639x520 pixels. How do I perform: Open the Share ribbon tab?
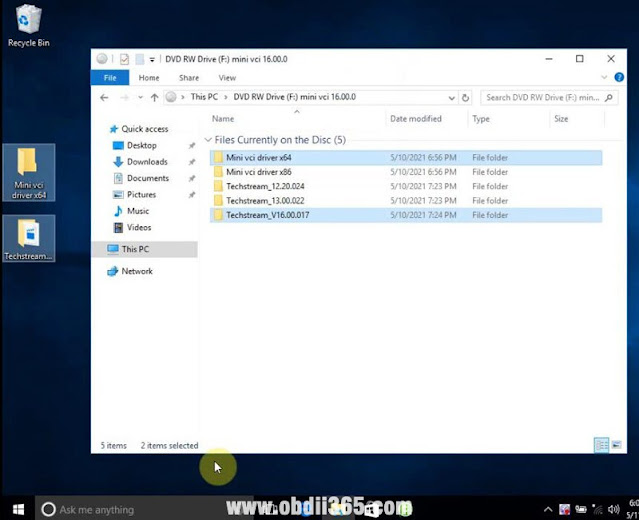(189, 78)
